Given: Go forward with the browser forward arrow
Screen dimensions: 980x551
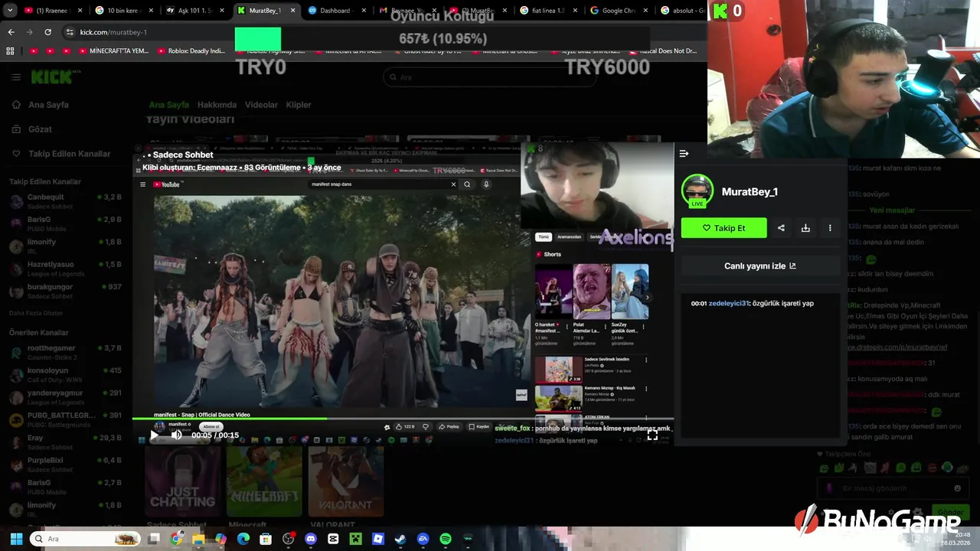Looking at the screenshot, I should coord(29,32).
